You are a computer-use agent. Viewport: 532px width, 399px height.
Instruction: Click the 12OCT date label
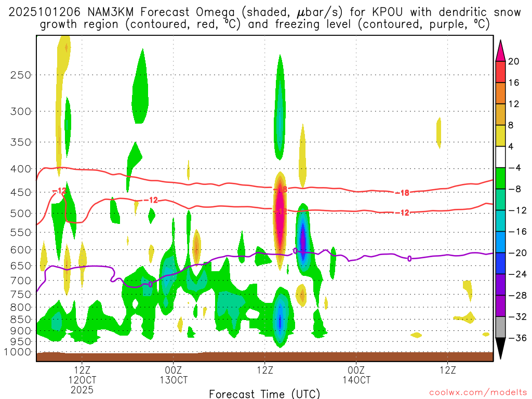(82, 380)
